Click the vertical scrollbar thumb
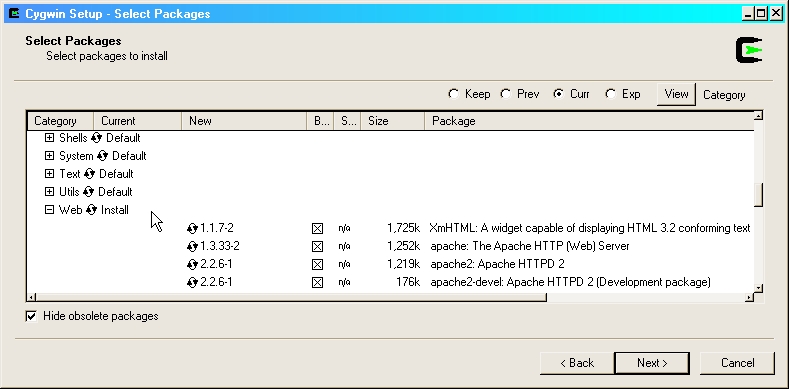 758,194
